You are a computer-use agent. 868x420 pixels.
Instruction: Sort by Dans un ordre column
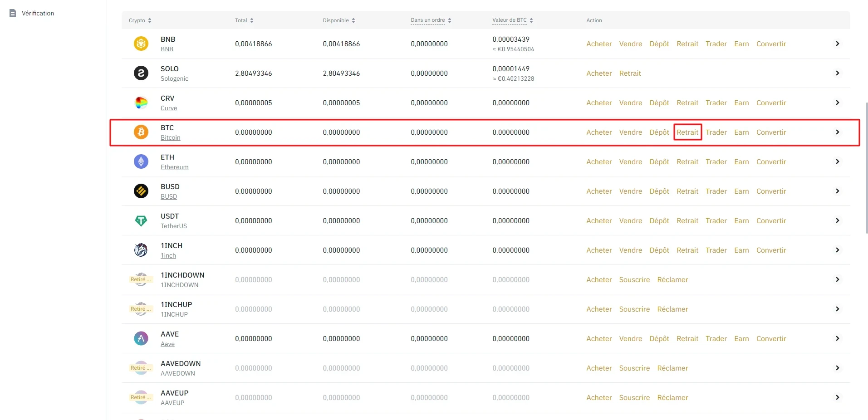[x=450, y=20]
